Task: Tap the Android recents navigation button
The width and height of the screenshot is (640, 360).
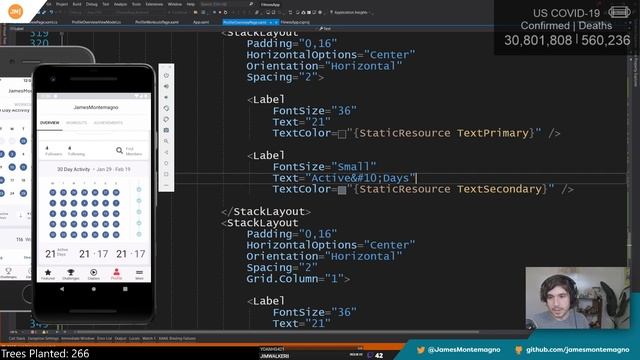Action: coord(125,289)
